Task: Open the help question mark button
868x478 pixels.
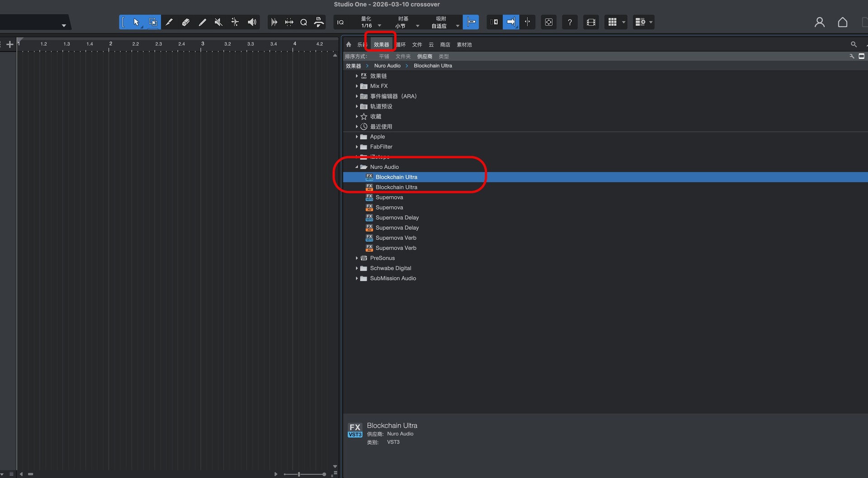Action: click(570, 22)
